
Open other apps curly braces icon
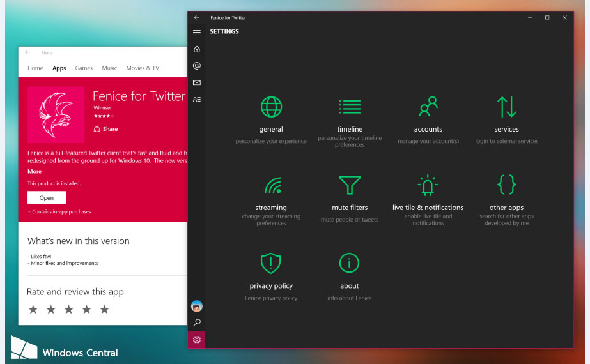click(506, 185)
